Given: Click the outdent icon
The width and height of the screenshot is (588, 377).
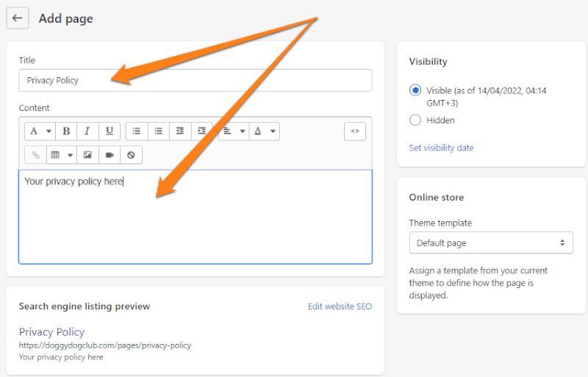Looking at the screenshot, I should click(x=180, y=132).
